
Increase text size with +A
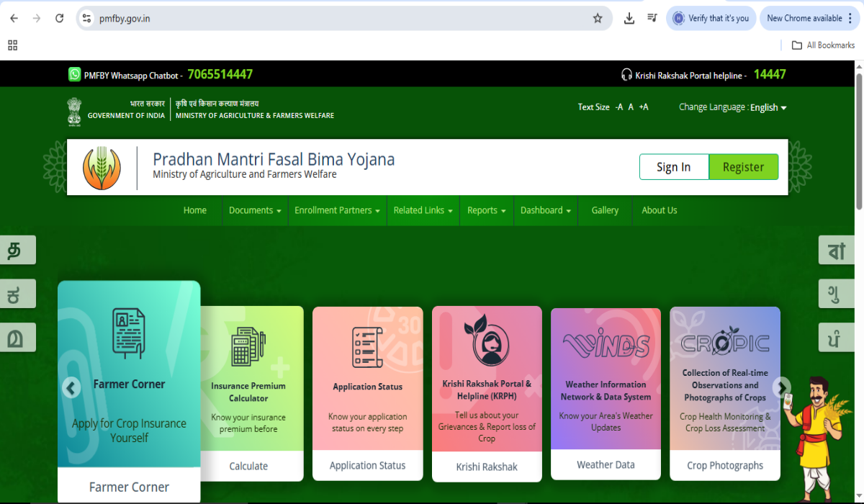click(644, 107)
